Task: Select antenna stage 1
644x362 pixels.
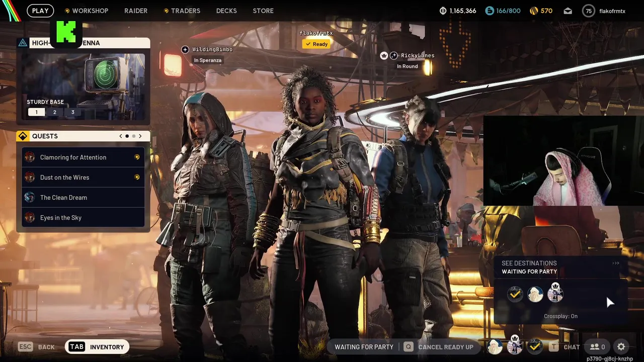Action: pos(36,112)
